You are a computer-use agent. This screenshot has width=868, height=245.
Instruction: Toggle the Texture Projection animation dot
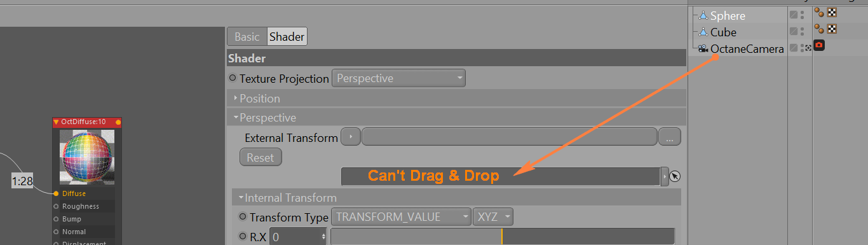(233, 78)
